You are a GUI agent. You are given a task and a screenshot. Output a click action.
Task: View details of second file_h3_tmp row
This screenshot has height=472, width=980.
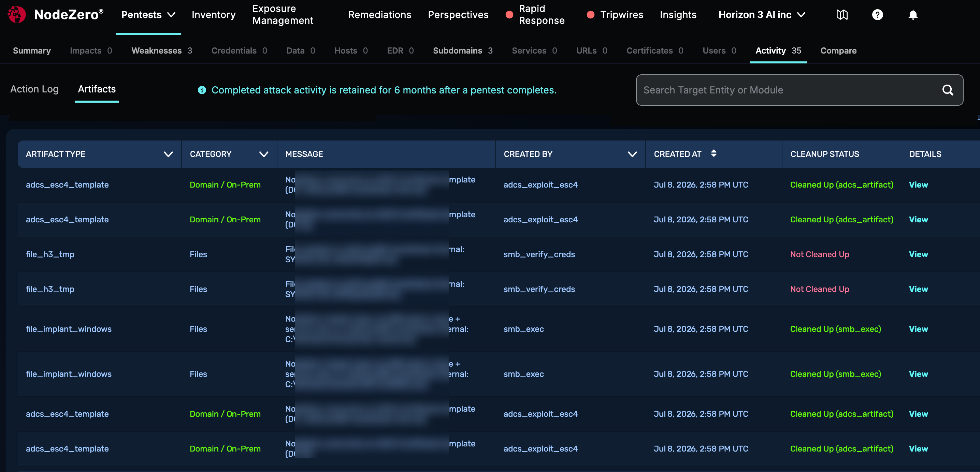click(x=918, y=289)
